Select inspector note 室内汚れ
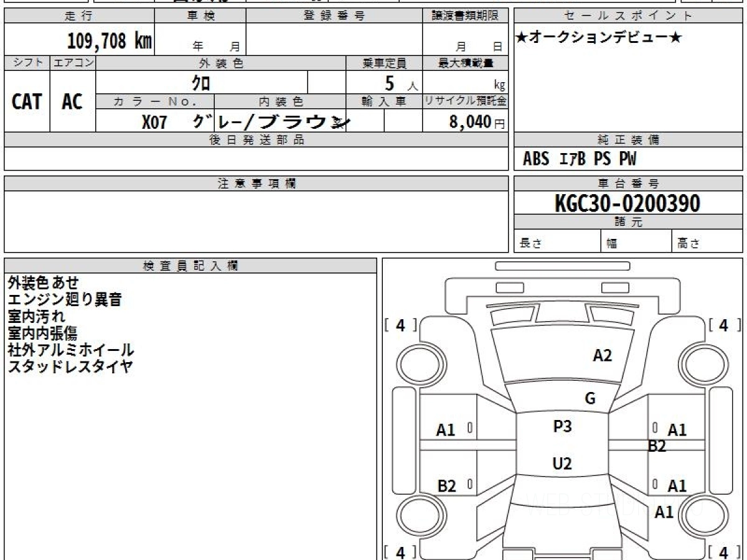 [36, 317]
